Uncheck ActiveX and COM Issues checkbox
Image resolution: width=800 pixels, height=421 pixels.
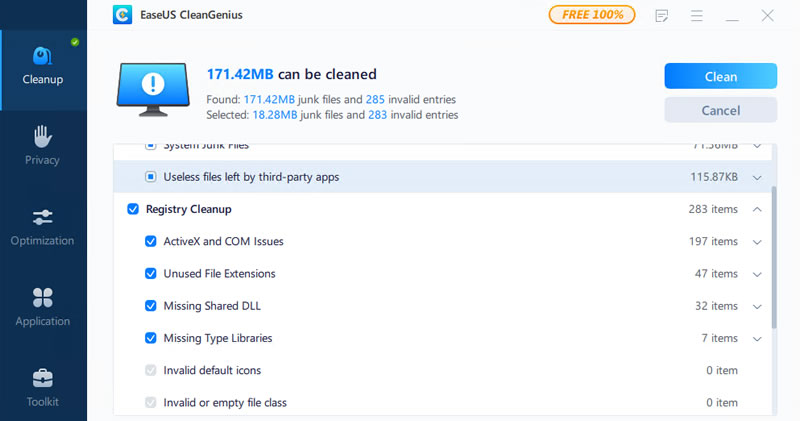151,241
